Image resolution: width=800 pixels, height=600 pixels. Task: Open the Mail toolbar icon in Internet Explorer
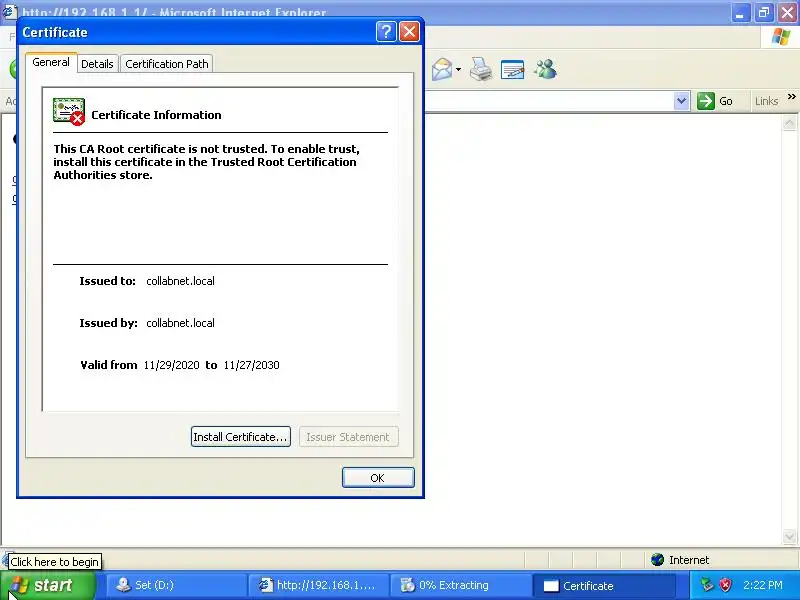[442, 69]
